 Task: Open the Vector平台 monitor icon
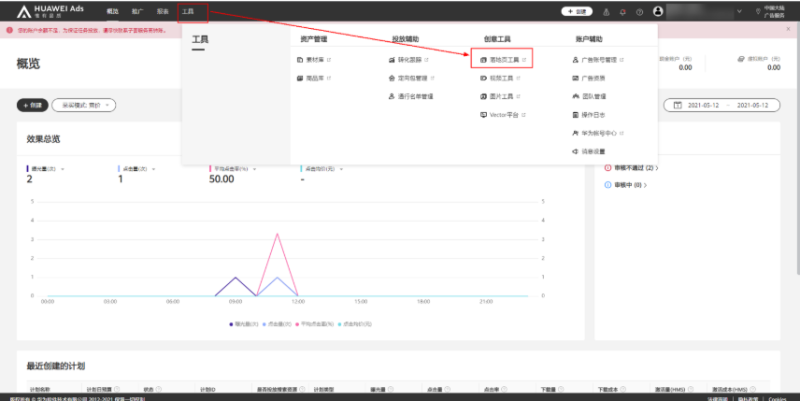[x=482, y=115]
